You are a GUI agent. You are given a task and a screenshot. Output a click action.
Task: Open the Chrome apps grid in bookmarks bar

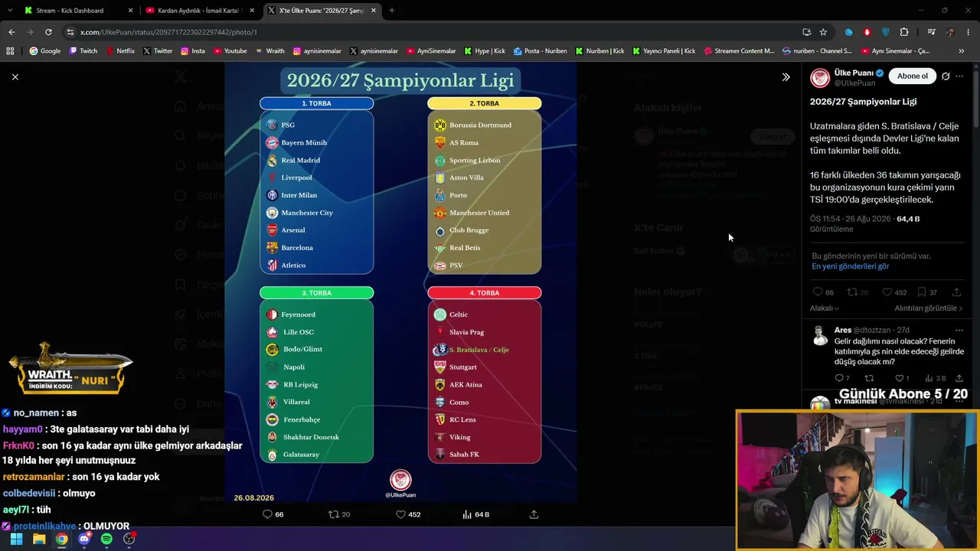point(10,51)
